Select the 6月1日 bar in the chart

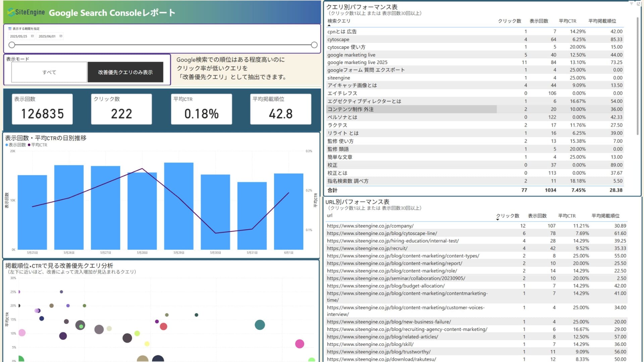(289, 212)
